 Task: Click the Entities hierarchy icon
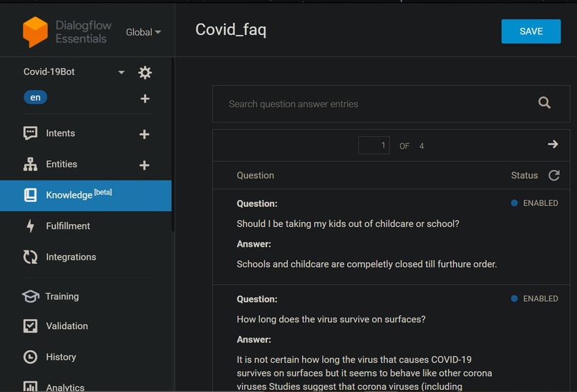coord(30,164)
